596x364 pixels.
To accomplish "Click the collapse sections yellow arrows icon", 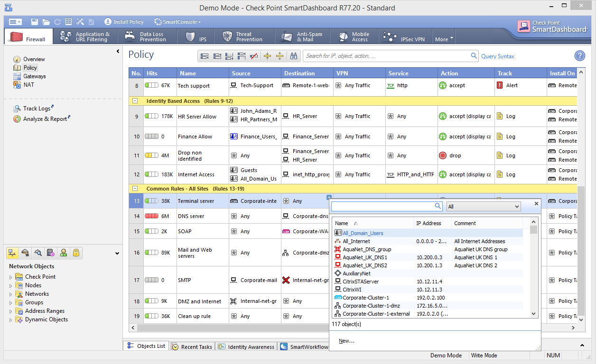I will (267, 56).
